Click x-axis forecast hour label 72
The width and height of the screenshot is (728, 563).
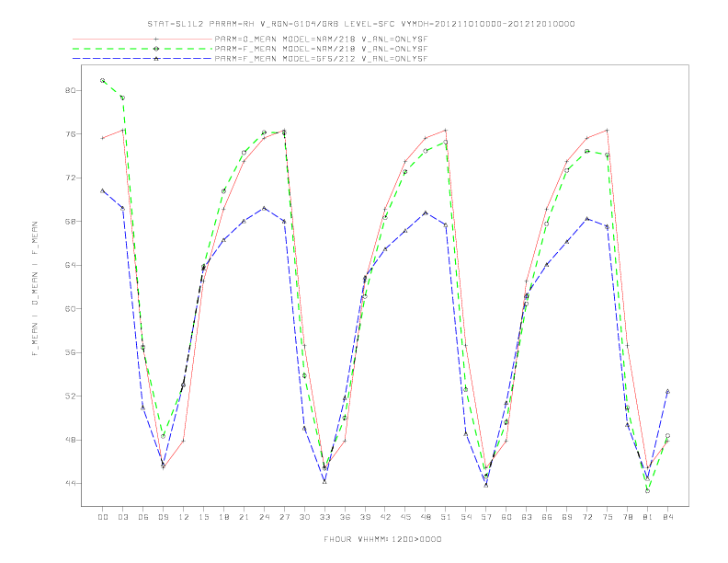point(586,517)
